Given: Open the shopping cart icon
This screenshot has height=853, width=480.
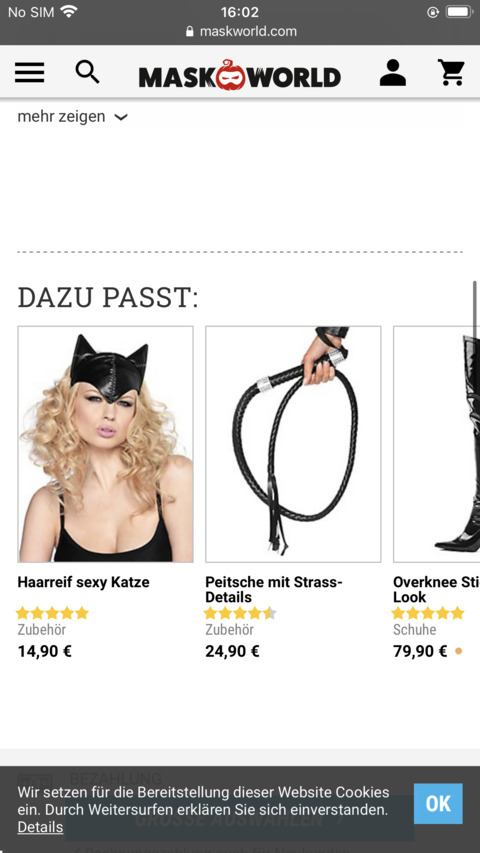Looking at the screenshot, I should pos(451,73).
